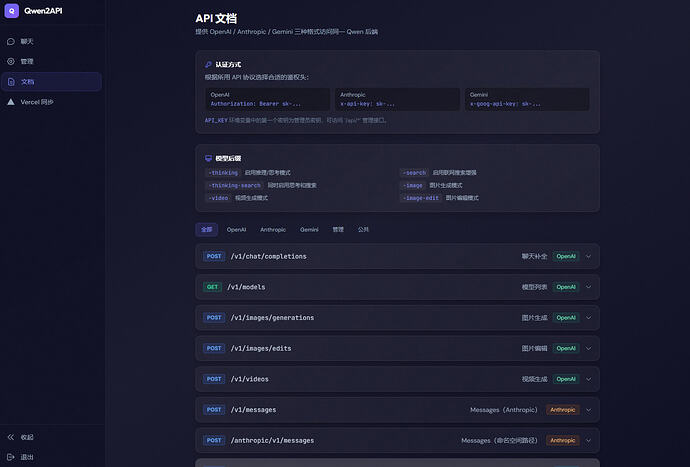Image resolution: width=690 pixels, height=467 pixels.
Task: Click the API_KEY code text
Action: coord(216,120)
